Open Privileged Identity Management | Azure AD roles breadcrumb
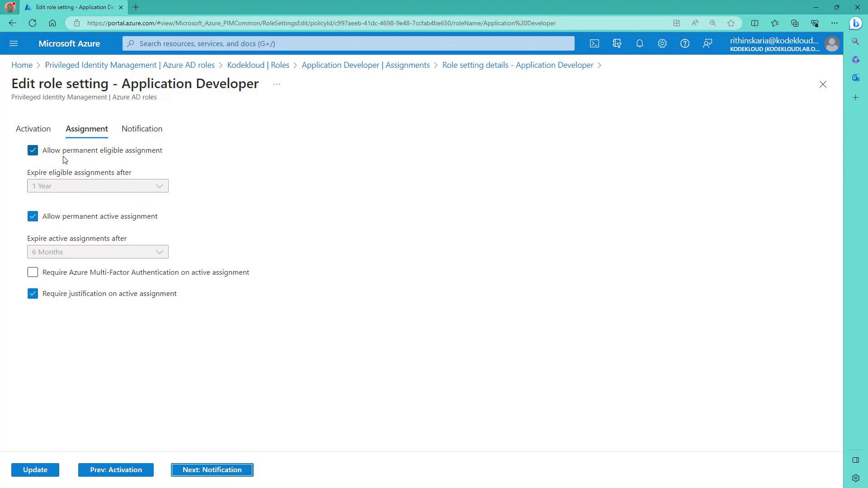This screenshot has width=868, height=488. pyautogui.click(x=130, y=65)
